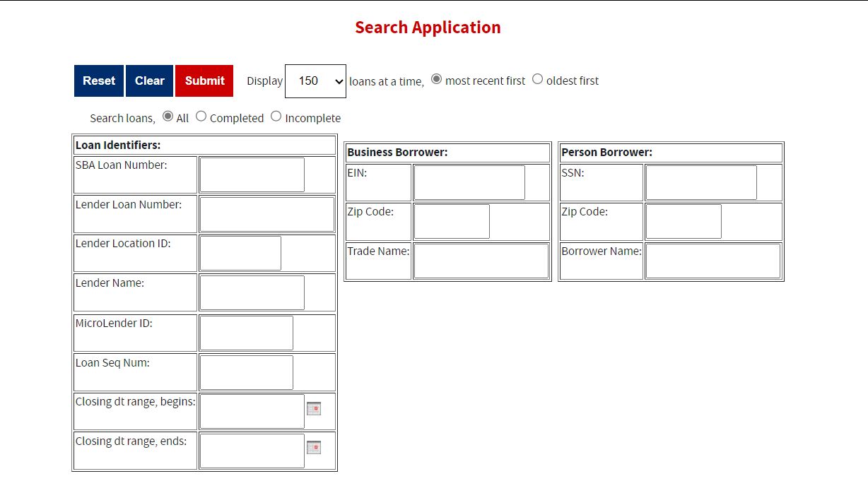The image size is (868, 493).
Task: Open calendar for closing date range begins
Action: pos(313,409)
